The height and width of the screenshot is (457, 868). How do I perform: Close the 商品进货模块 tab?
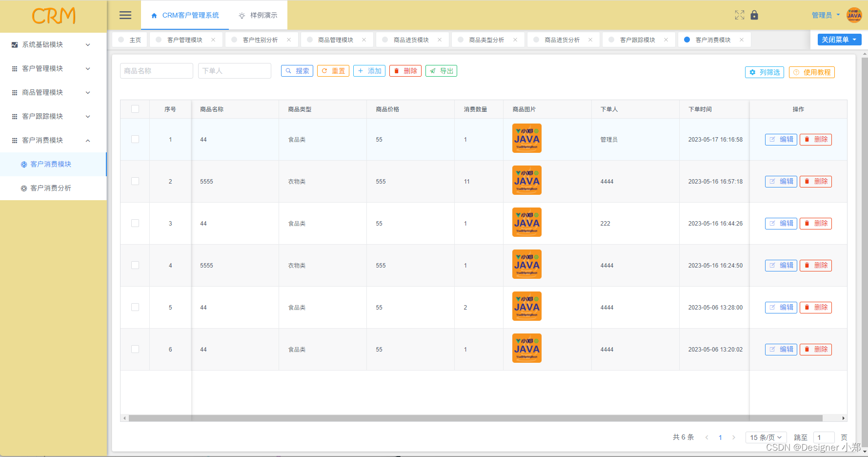(440, 40)
